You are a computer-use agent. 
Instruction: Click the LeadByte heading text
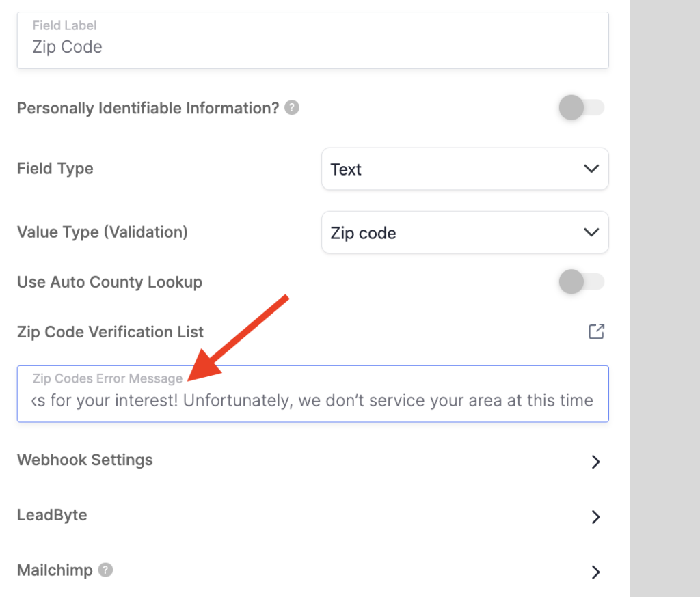tap(52, 515)
